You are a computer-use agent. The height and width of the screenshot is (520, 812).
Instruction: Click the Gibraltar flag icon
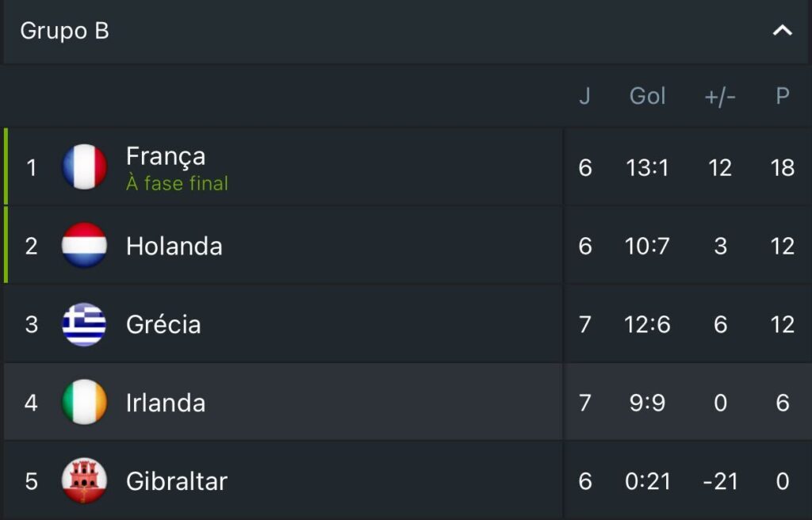point(84,481)
